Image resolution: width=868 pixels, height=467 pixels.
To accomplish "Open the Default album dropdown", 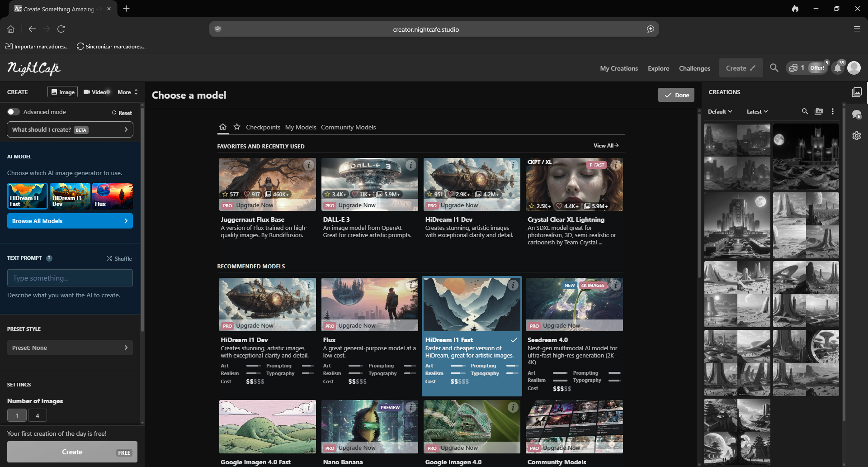I will (x=719, y=111).
